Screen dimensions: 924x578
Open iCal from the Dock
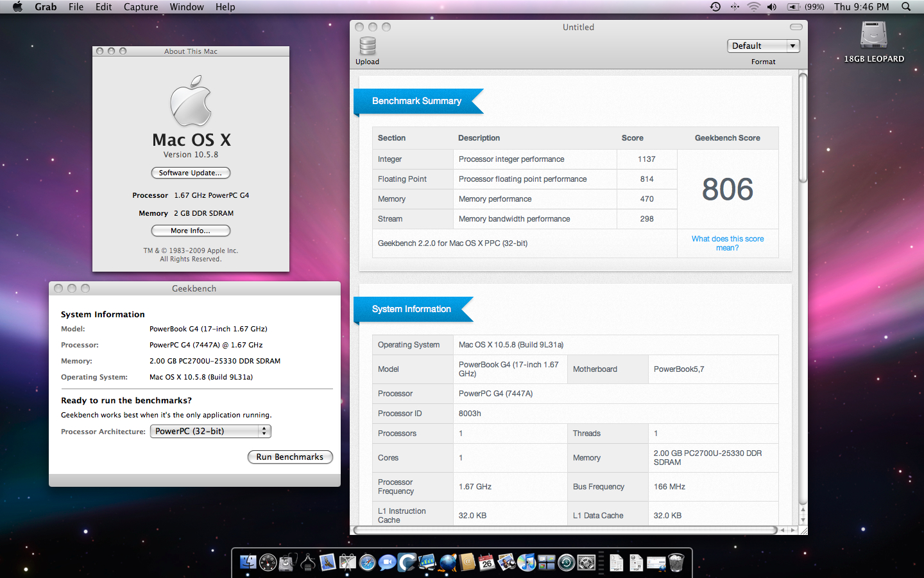[486, 563]
